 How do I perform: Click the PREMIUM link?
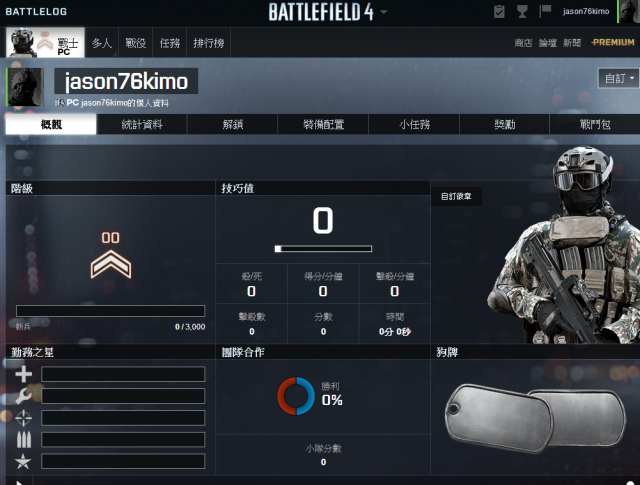pos(613,42)
